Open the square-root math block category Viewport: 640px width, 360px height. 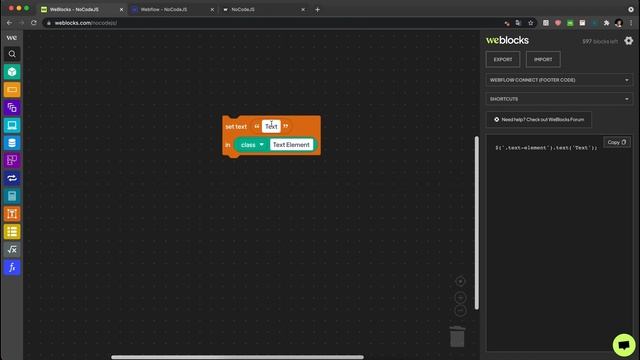12,249
